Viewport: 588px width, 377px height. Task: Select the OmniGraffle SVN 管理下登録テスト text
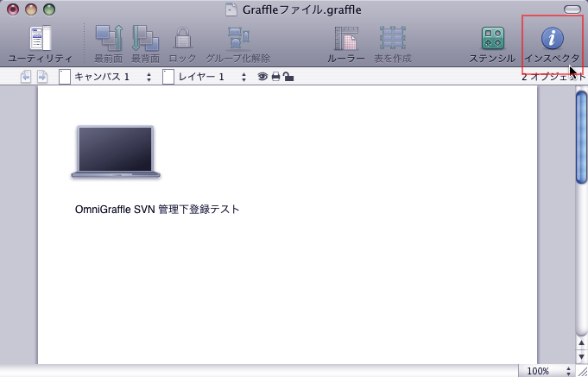(157, 209)
